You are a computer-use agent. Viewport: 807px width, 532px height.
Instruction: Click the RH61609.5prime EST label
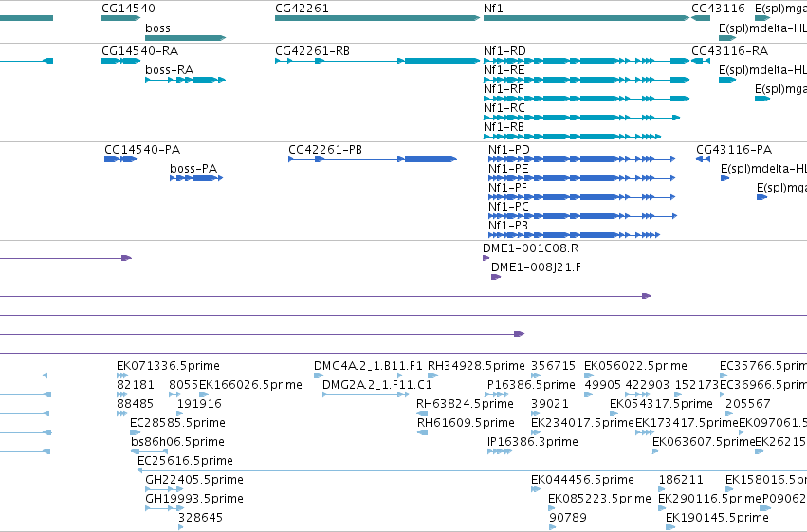[466, 423]
